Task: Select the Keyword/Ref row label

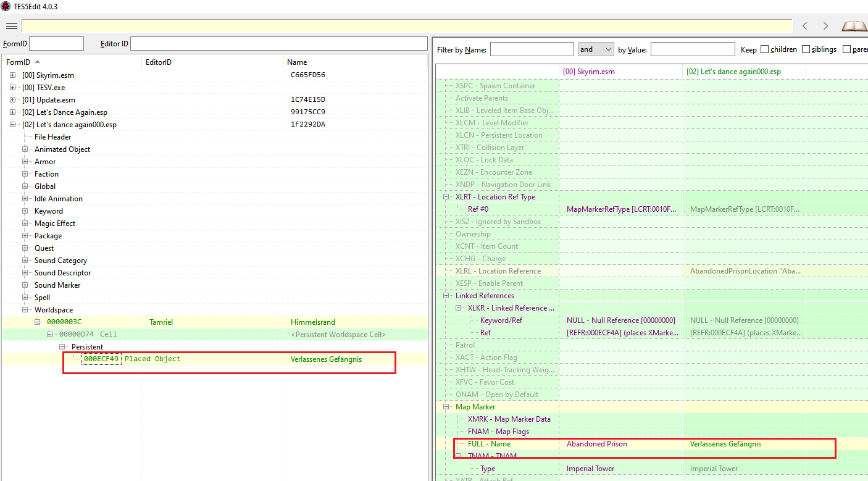Action: click(501, 320)
